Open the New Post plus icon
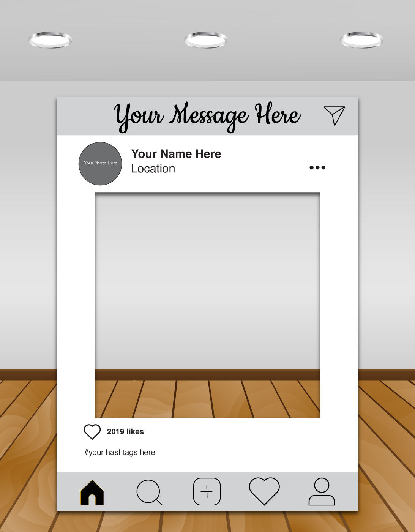This screenshot has height=532, width=415. tap(207, 491)
